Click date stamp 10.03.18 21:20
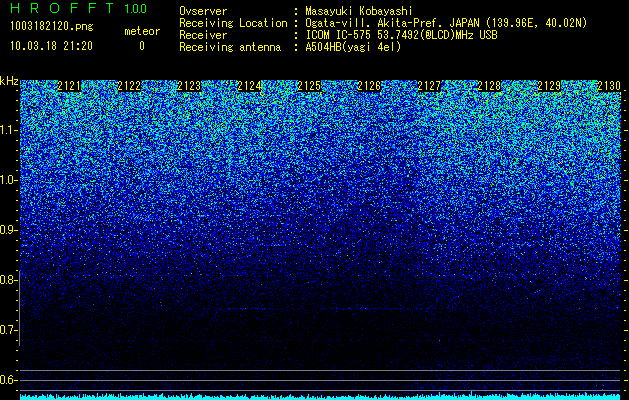 (51, 46)
